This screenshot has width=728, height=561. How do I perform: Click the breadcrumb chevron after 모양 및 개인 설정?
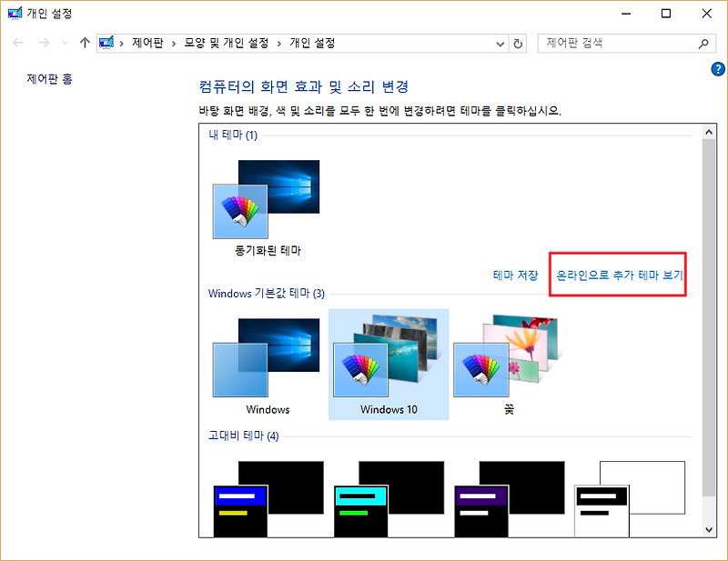(279, 44)
